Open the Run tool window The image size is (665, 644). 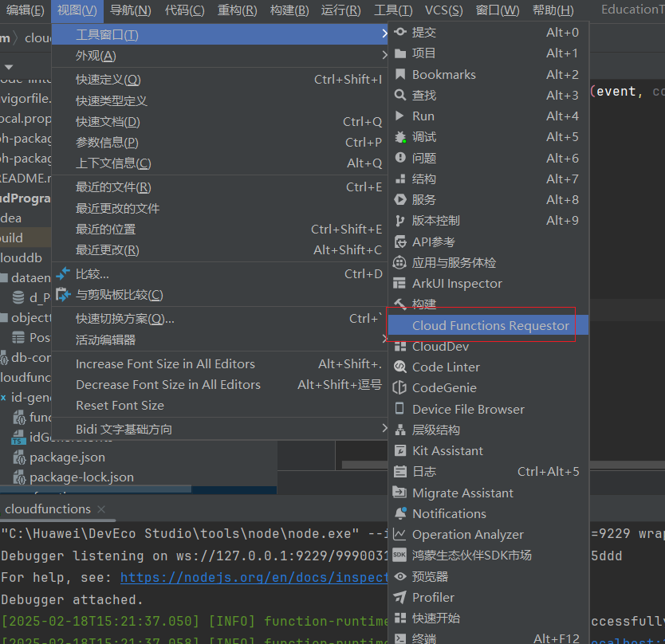488,116
